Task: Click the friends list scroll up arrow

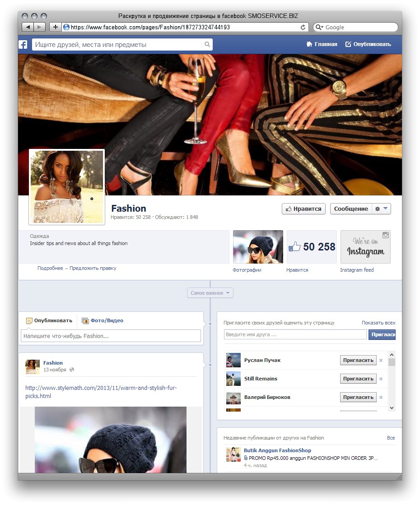Action: (392, 355)
